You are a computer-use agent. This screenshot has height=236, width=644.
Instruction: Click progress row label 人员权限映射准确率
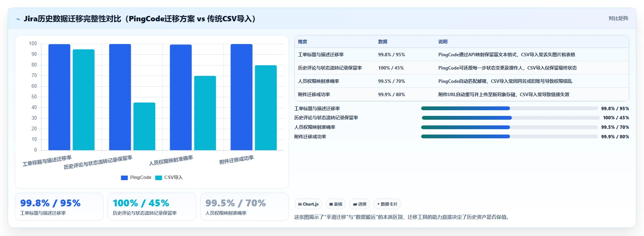pos(315,127)
